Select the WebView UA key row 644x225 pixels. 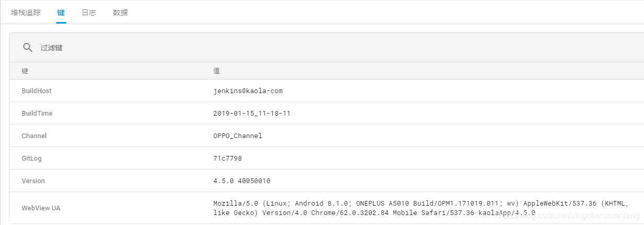(41, 208)
